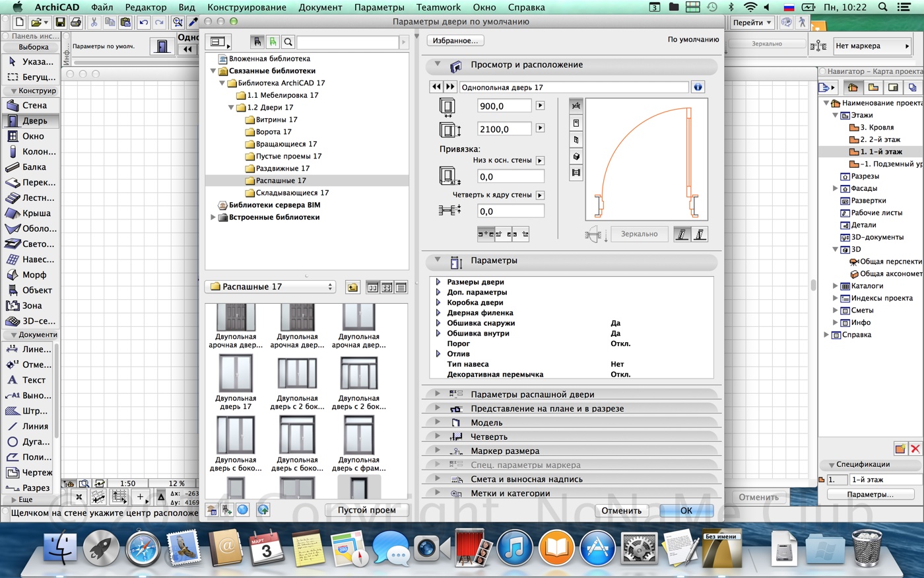924x578 pixels.
Task: Click the Undo arrow in toolbar
Action: coord(143,22)
